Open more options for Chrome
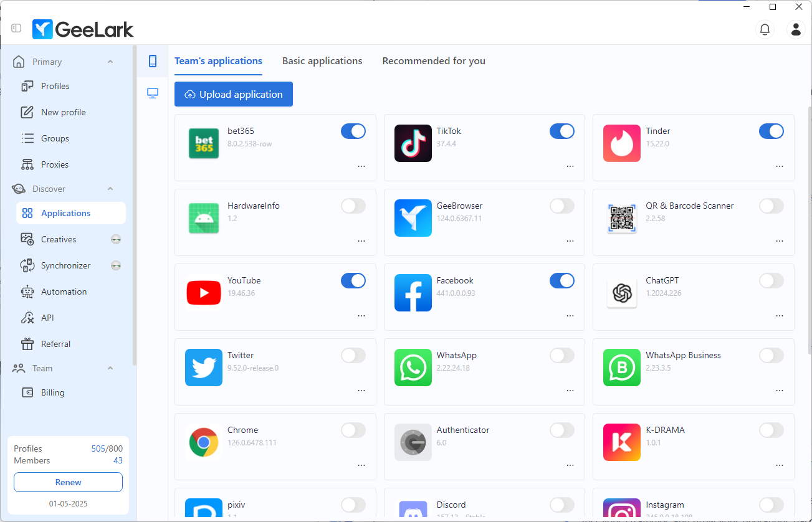Screen dimensions: 812x522 tap(361, 465)
